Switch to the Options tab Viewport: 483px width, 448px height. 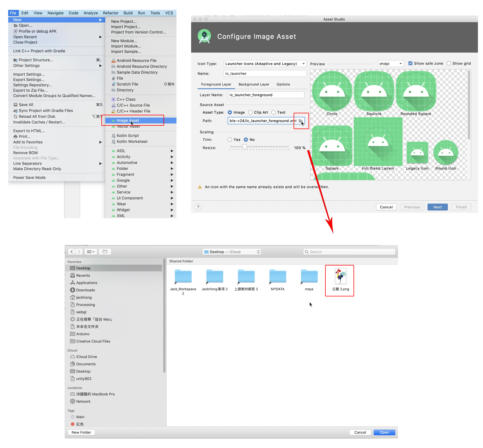[x=283, y=84]
